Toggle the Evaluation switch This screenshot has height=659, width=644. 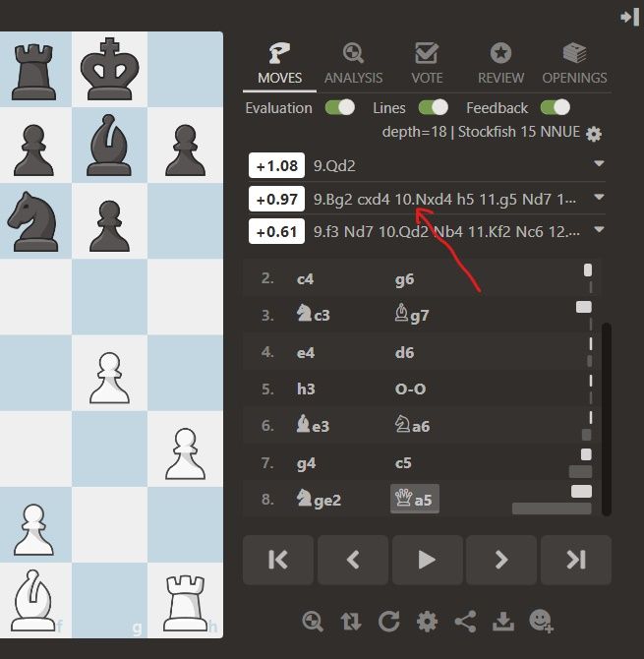tap(340, 107)
